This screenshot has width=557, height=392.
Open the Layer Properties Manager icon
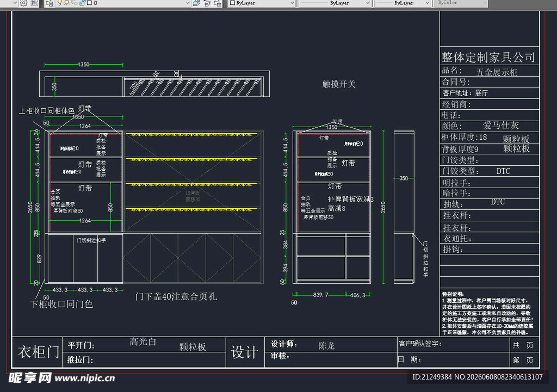49,3
